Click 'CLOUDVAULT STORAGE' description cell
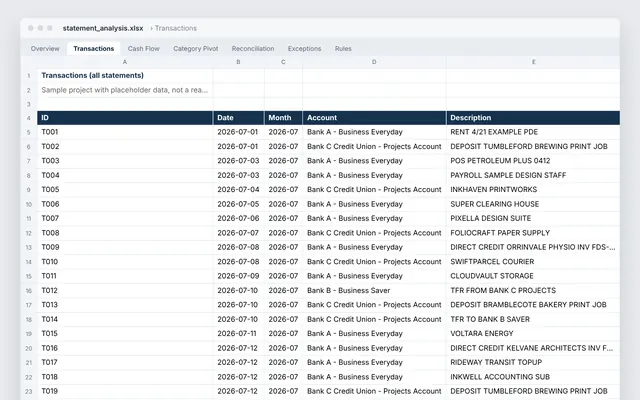Screen dimensions: 640x400 point(533,276)
